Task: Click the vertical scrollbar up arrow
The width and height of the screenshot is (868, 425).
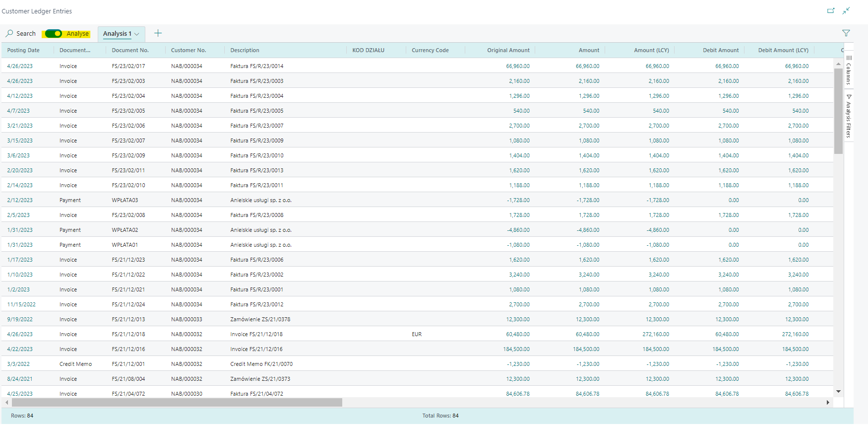Action: point(838,64)
